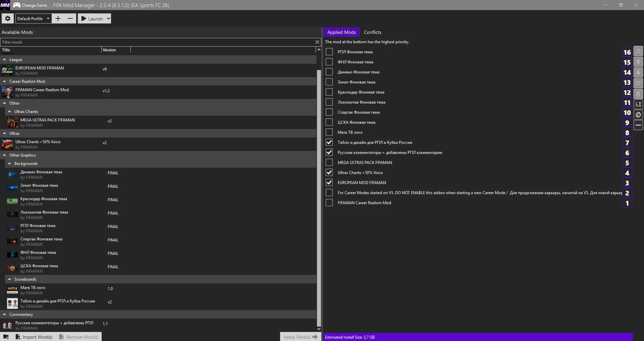This screenshot has height=341, width=644.
Task: Click Ultras Chants +50% Voice thumbnail
Action: 7,144
